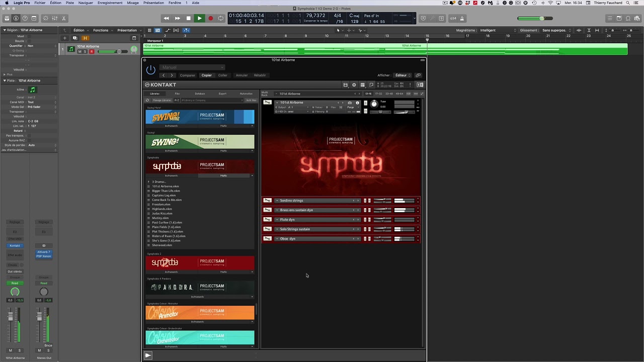644x362 pixels.
Task: Toggle the Inspector info icon
Action: [16, 19]
